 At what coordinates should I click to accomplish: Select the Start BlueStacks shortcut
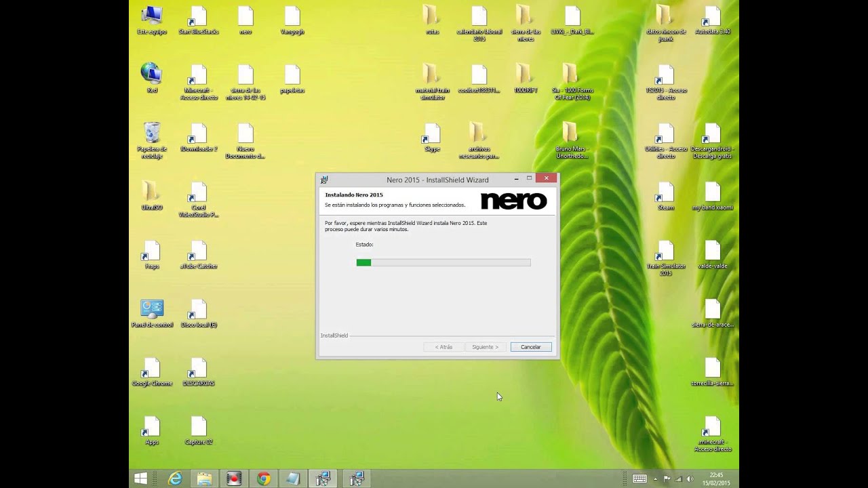pyautogui.click(x=199, y=21)
